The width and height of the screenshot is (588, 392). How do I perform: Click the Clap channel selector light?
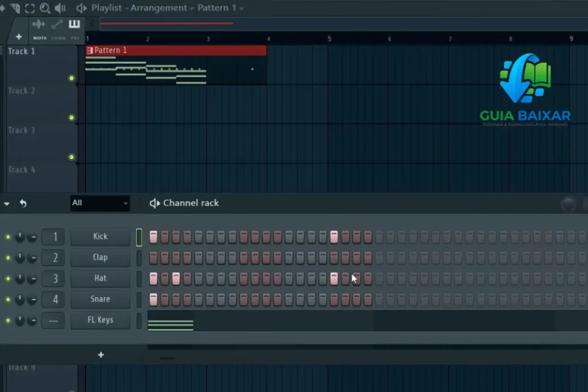click(x=139, y=258)
